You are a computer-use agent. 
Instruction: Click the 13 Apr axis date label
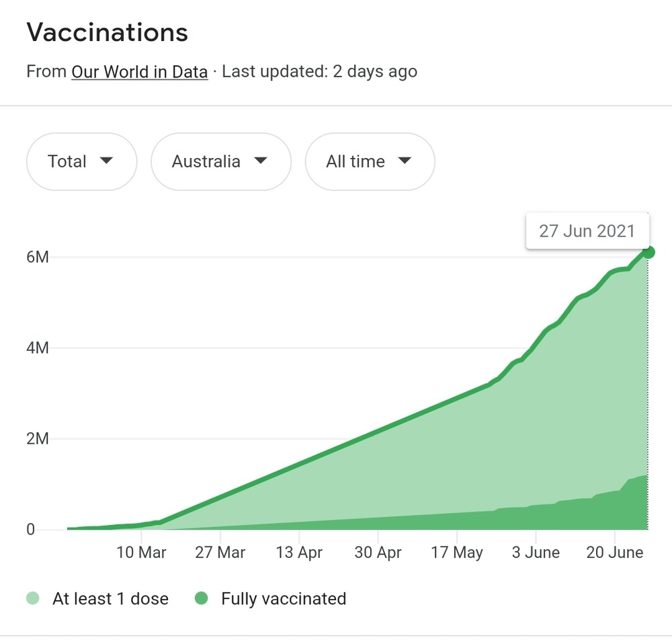click(x=299, y=553)
